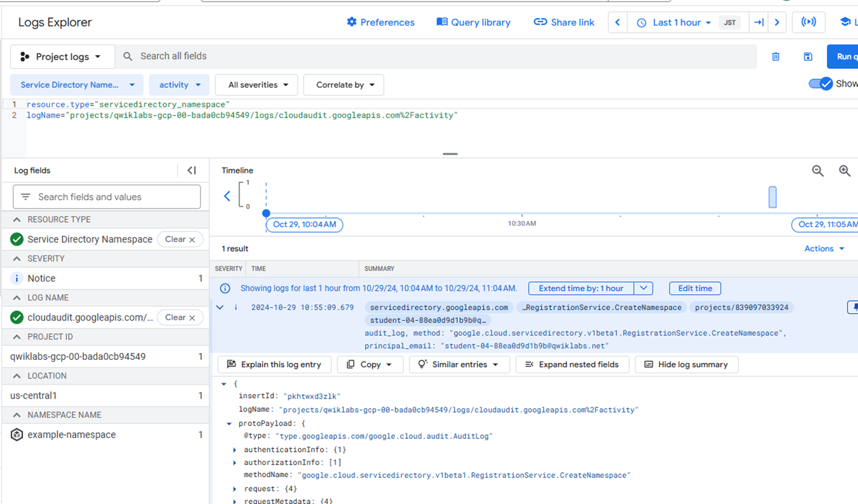Select Notice severity field
The height and width of the screenshot is (504, 858).
click(106, 278)
